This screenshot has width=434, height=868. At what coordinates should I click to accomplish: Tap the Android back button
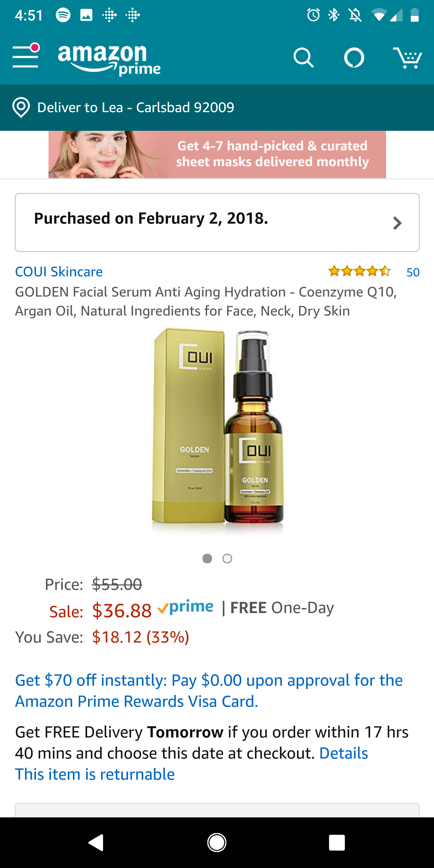click(96, 843)
